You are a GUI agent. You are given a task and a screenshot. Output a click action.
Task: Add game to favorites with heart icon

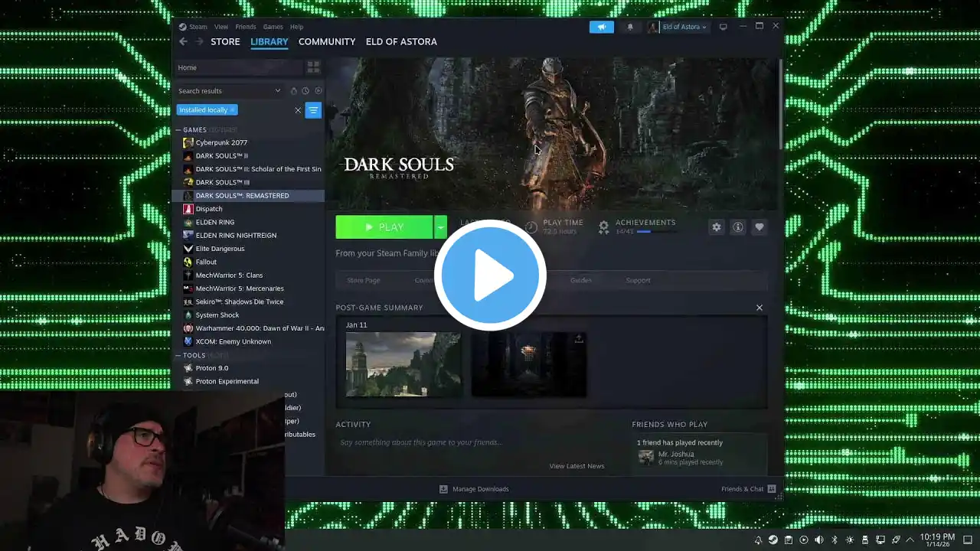pyautogui.click(x=759, y=227)
